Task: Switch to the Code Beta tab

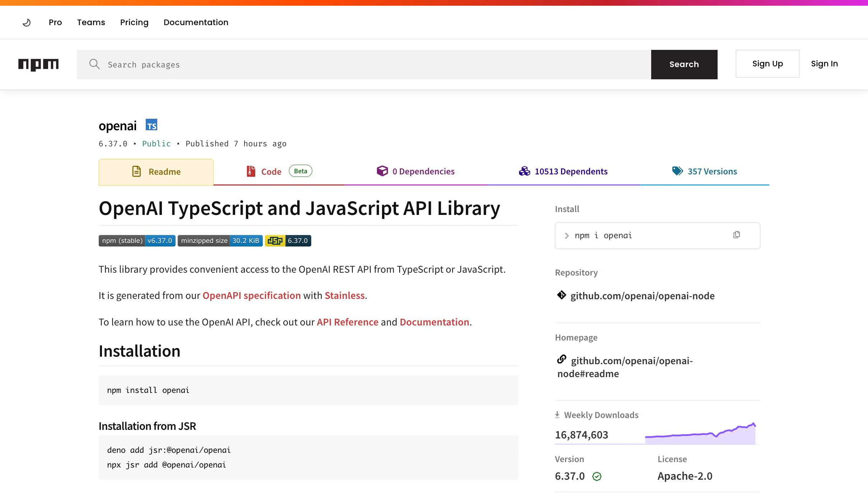Action: (279, 172)
